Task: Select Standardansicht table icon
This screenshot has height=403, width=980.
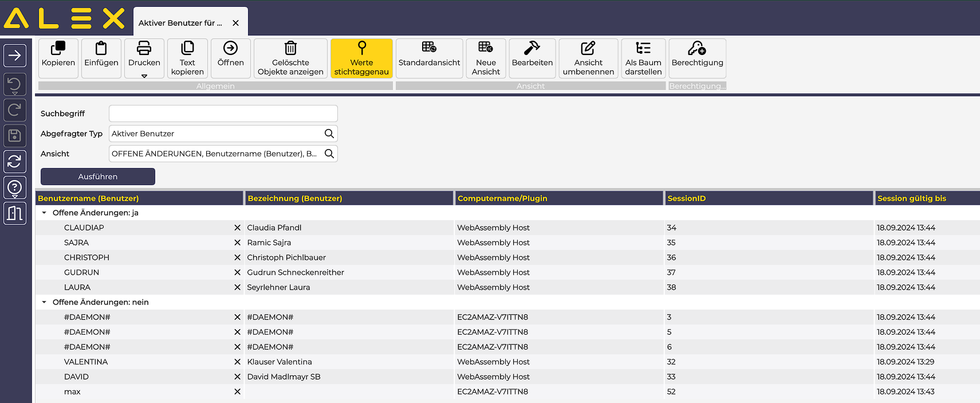Action: click(x=429, y=48)
